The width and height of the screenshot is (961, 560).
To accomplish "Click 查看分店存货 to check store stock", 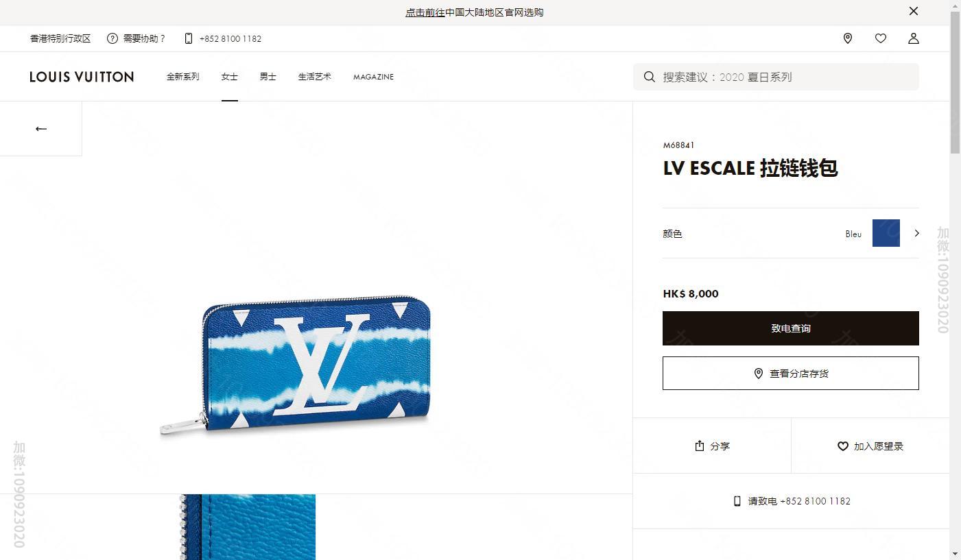I will coord(791,374).
